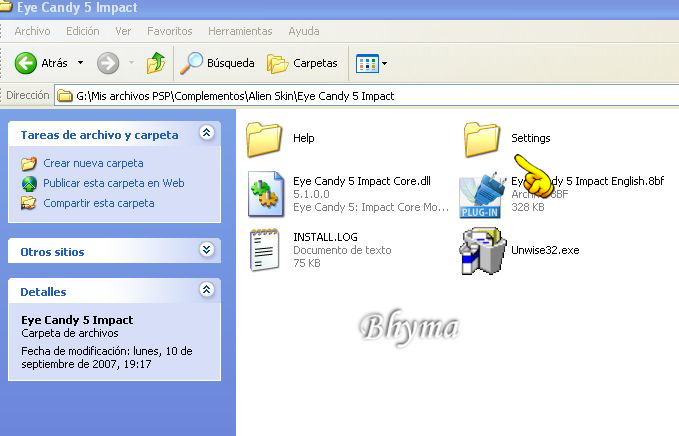This screenshot has width=679, height=436.
Task: Select the PLUG-IN 8bf file icon
Action: [x=482, y=195]
